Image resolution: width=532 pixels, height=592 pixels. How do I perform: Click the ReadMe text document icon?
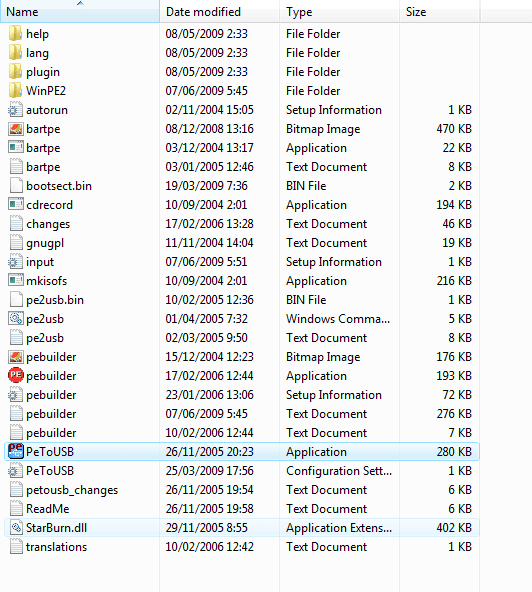(15, 509)
